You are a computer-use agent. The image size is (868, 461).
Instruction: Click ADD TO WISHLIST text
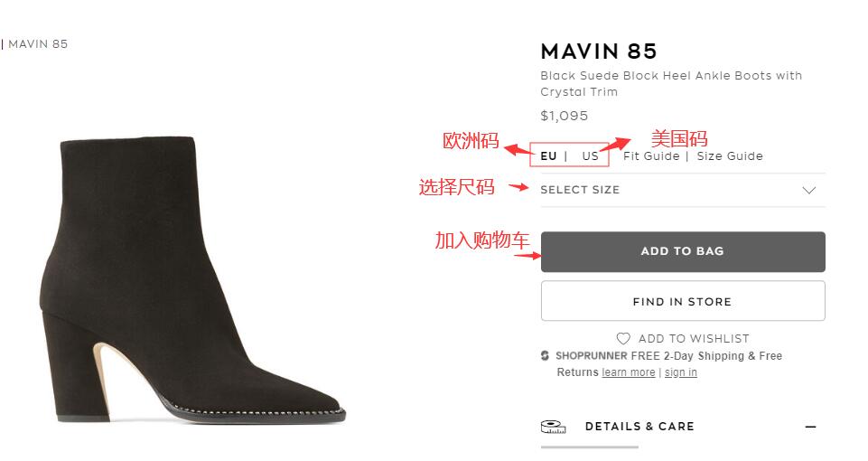click(x=694, y=339)
